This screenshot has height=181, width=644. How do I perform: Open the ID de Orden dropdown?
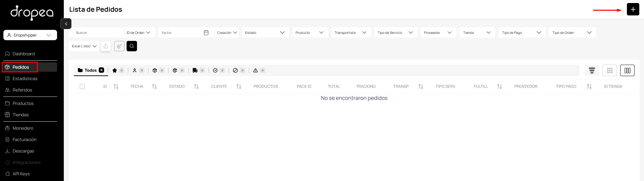click(138, 33)
